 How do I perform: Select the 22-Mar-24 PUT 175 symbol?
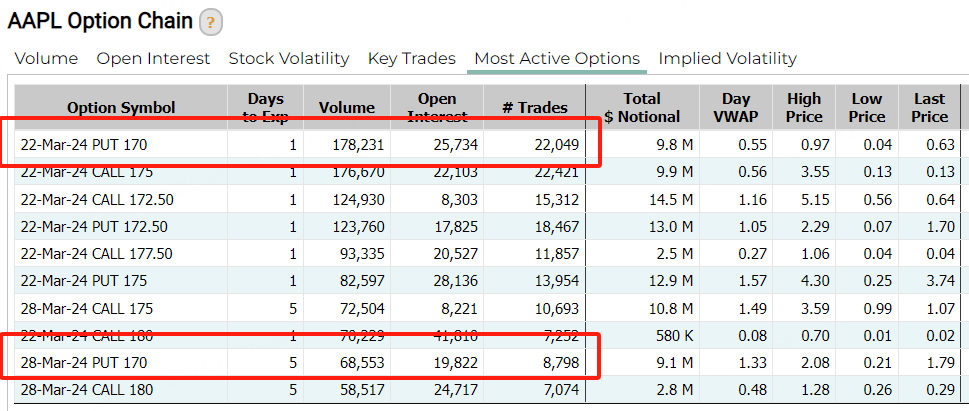point(84,281)
